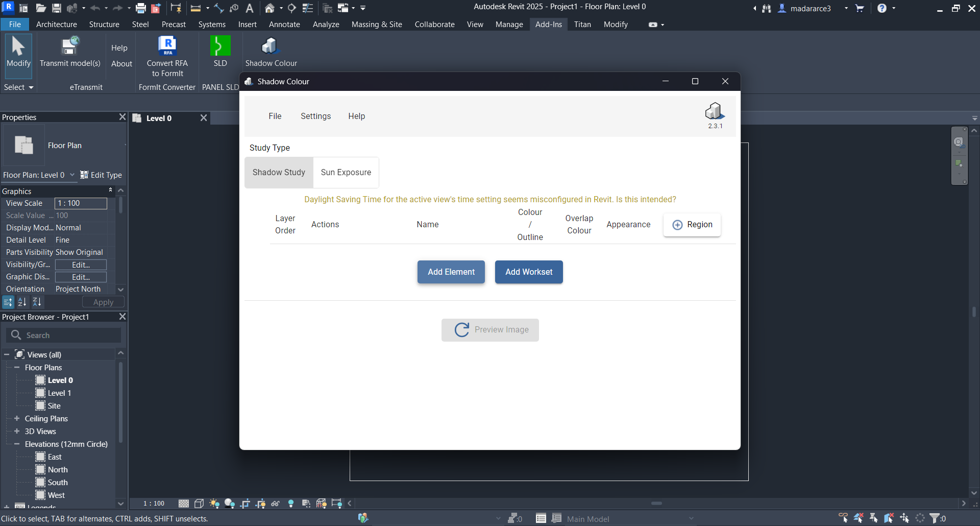
Task: Open the Annotate ribbon tab
Action: point(284,25)
